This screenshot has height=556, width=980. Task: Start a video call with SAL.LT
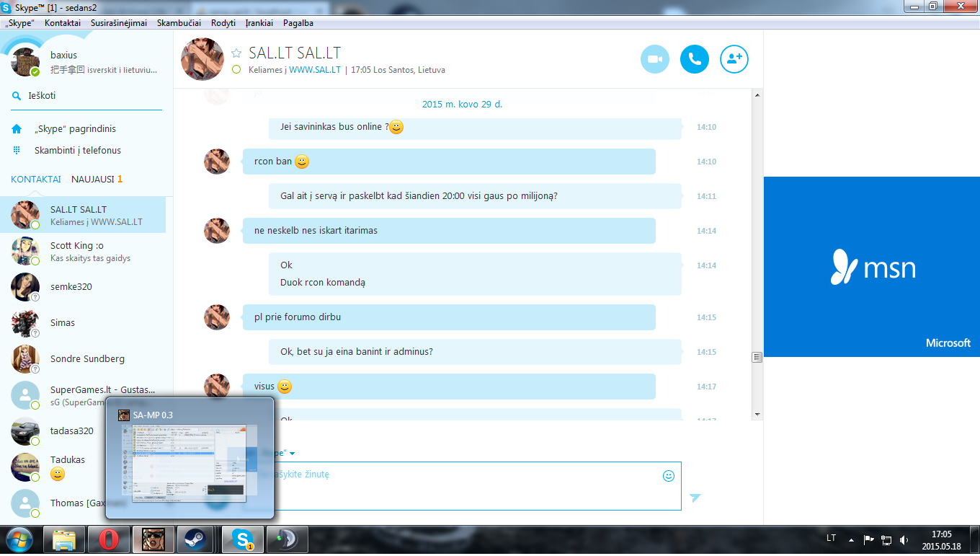coord(654,59)
